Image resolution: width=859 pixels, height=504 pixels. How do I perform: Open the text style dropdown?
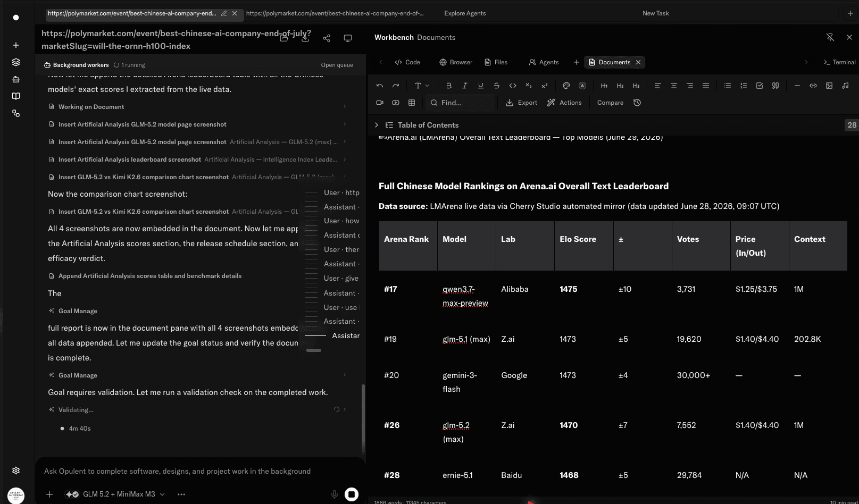[422, 86]
